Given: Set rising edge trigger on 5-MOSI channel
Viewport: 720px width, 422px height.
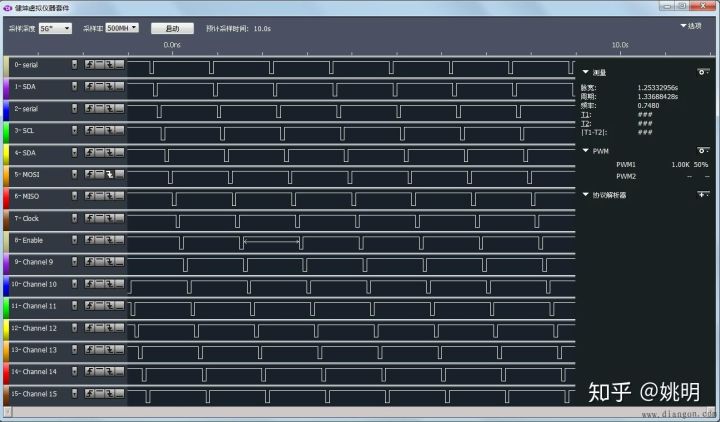Looking at the screenshot, I should [x=90, y=174].
